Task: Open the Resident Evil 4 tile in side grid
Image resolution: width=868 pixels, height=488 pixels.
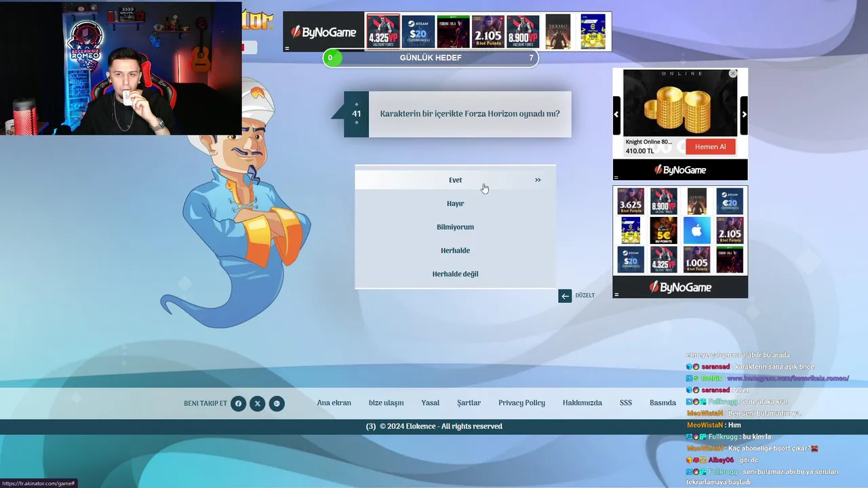Action: coord(730,260)
